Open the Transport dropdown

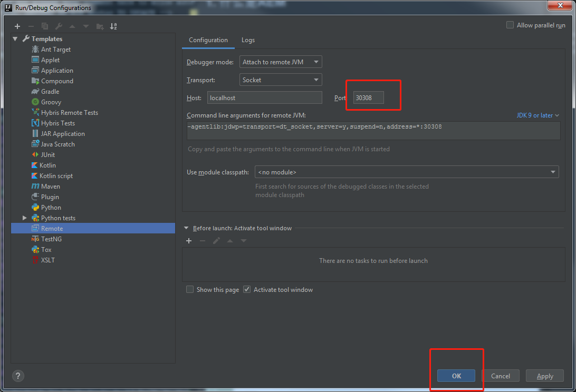(281, 80)
